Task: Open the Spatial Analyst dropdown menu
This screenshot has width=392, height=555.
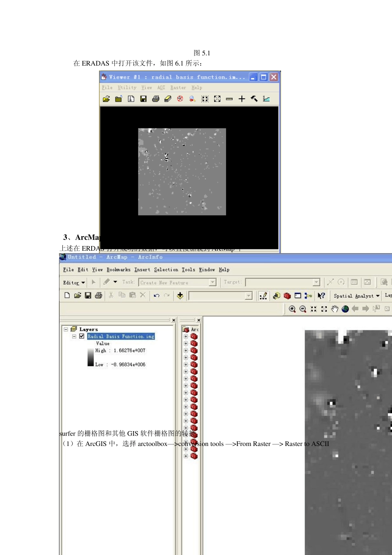Action: [x=357, y=296]
